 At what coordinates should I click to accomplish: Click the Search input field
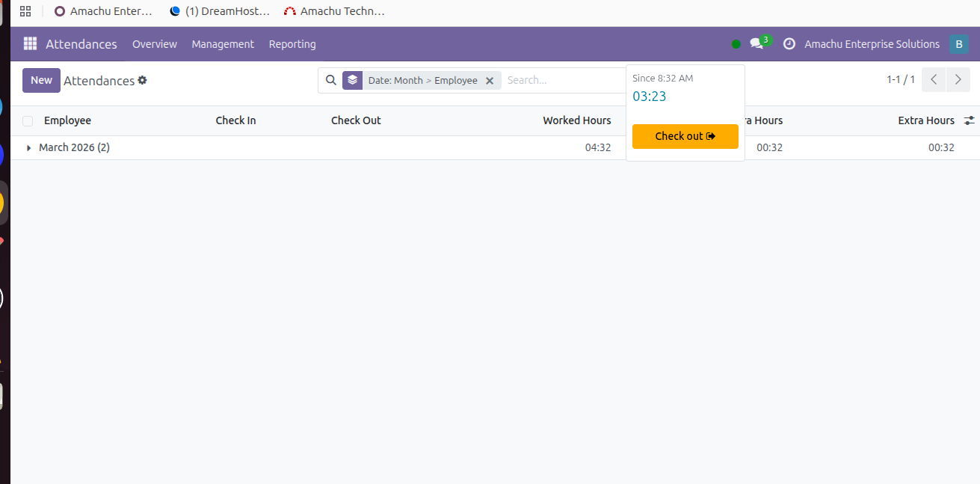pyautogui.click(x=561, y=80)
